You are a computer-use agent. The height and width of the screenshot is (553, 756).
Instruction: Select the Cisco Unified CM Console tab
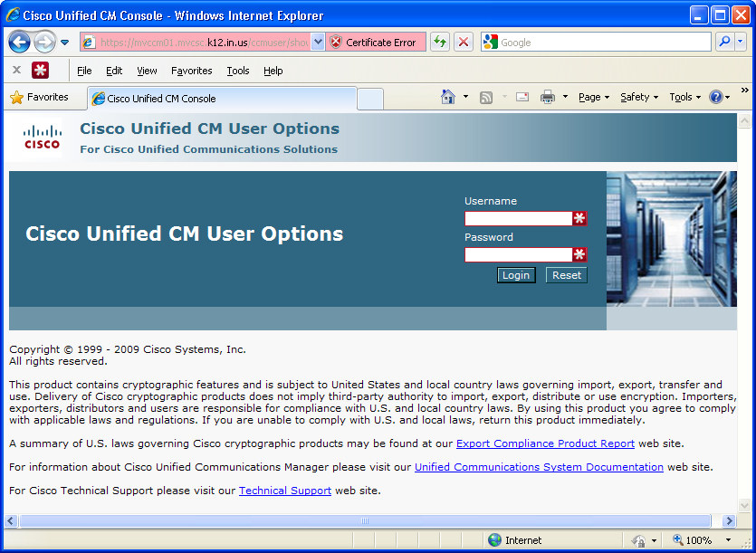[x=222, y=99]
